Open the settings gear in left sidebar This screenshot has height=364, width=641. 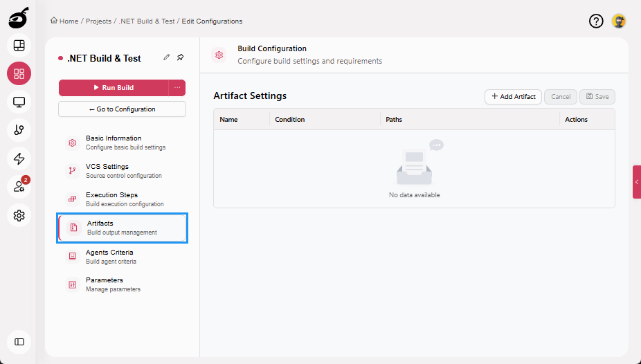coord(19,215)
